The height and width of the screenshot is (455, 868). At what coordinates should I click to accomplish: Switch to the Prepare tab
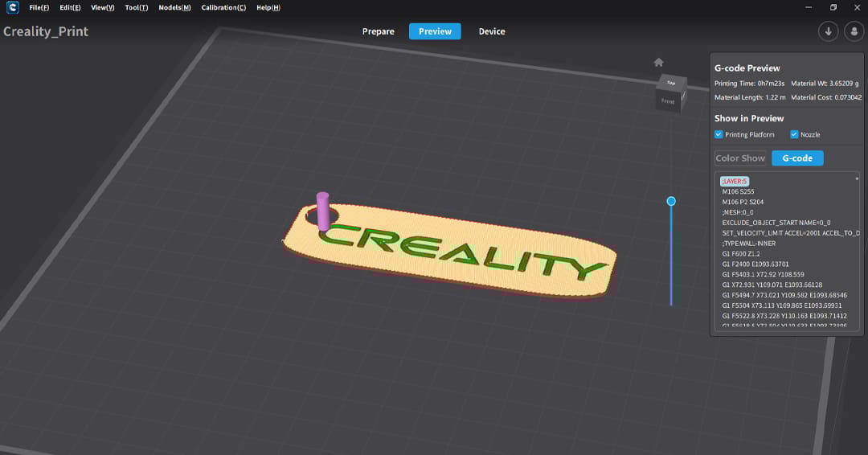point(378,31)
